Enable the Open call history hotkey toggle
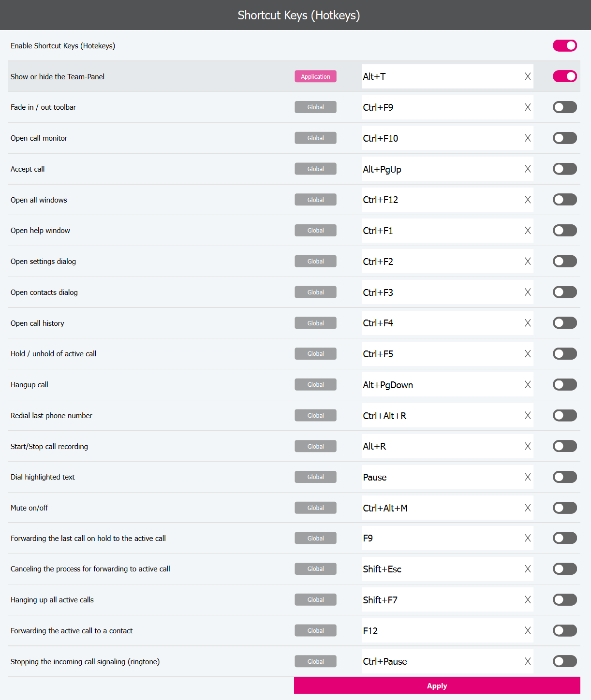Viewport: 591px width, 700px height. [564, 323]
